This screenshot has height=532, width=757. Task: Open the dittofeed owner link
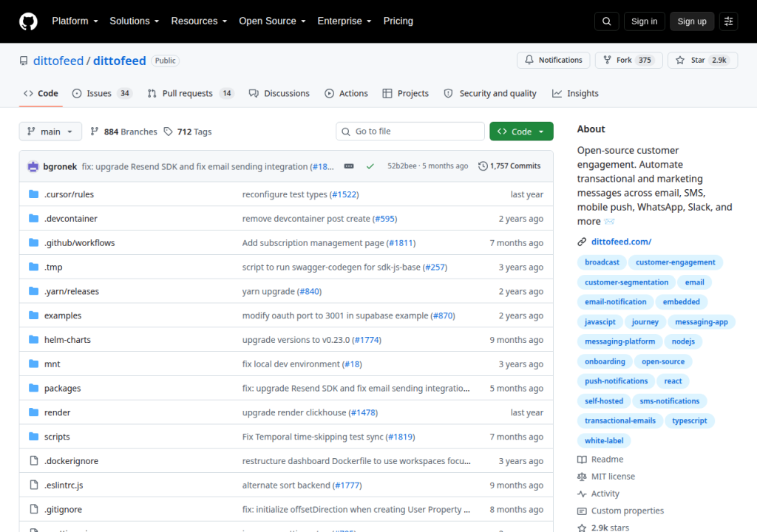tap(58, 61)
